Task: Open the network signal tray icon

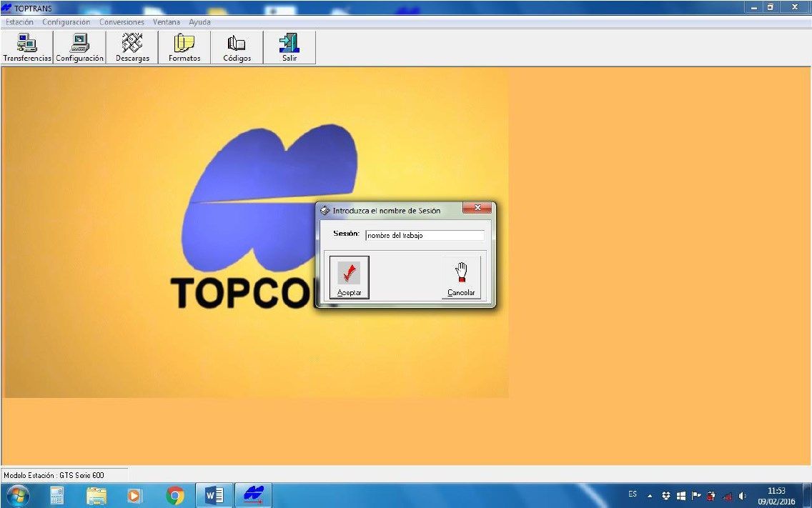Action: (727, 496)
